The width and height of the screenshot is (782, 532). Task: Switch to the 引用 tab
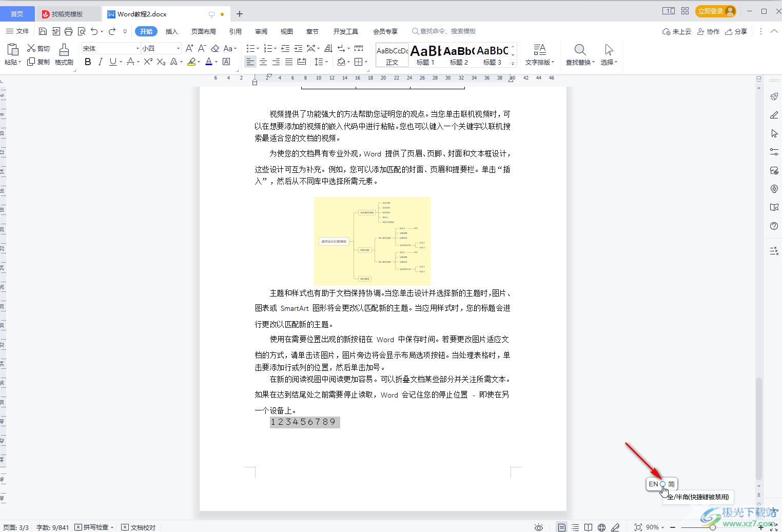click(236, 31)
